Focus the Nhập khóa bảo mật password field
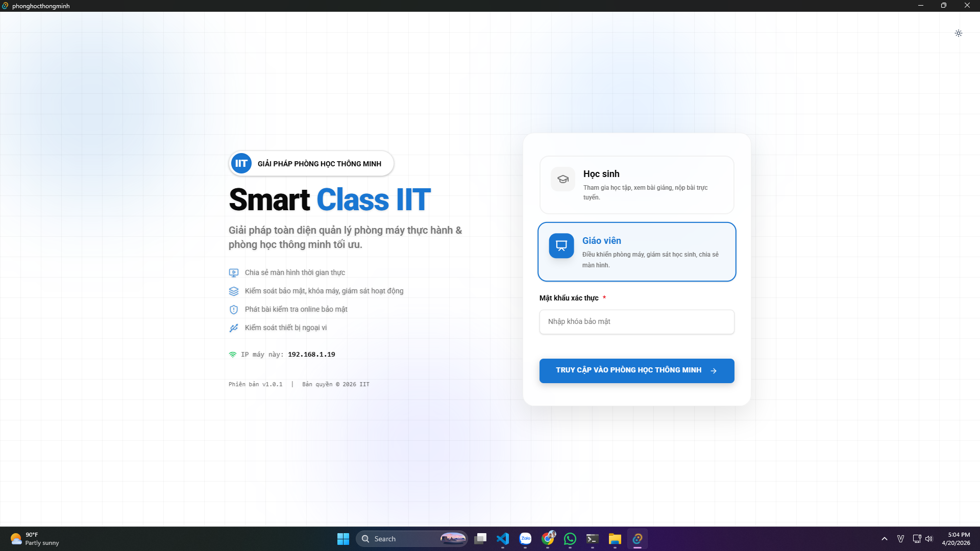 coord(636,322)
